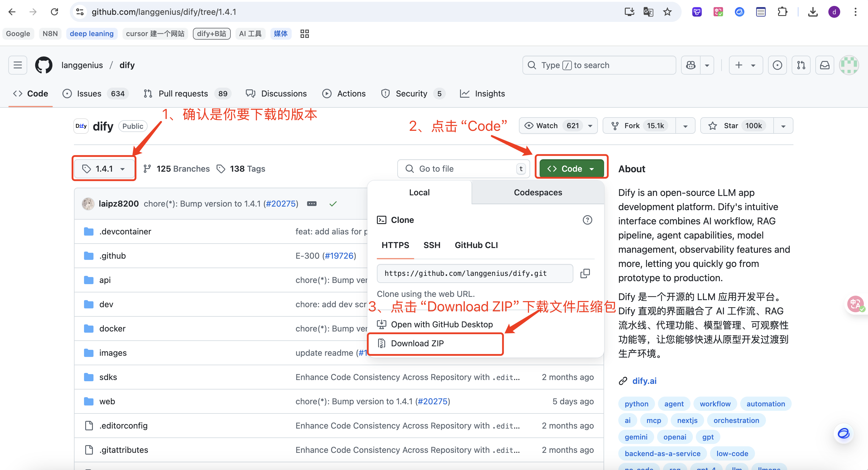This screenshot has height=470, width=868.
Task: Expand the Watch options dropdown
Action: point(590,126)
